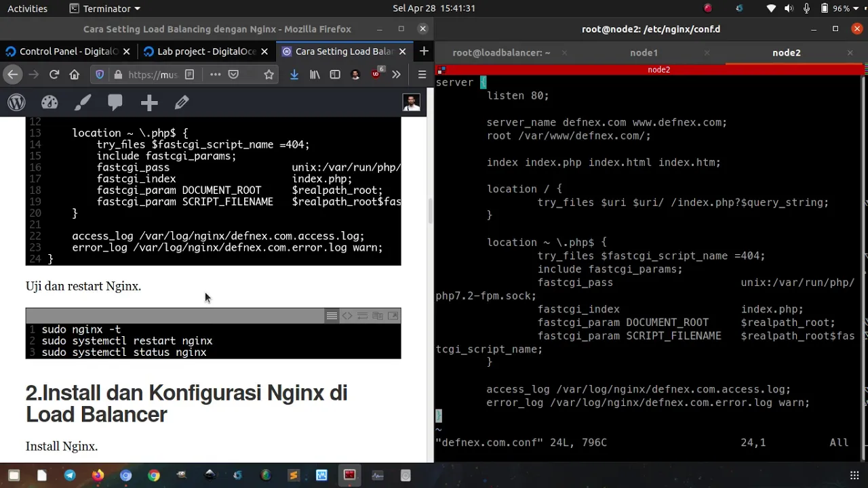
Task: Open the clock and calendar panel
Action: (x=434, y=8)
